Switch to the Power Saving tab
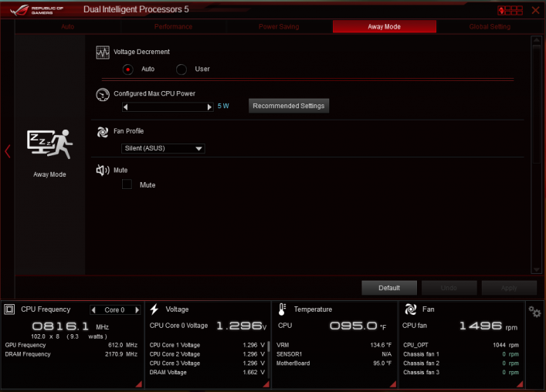This screenshot has width=546, height=392. (279, 26)
